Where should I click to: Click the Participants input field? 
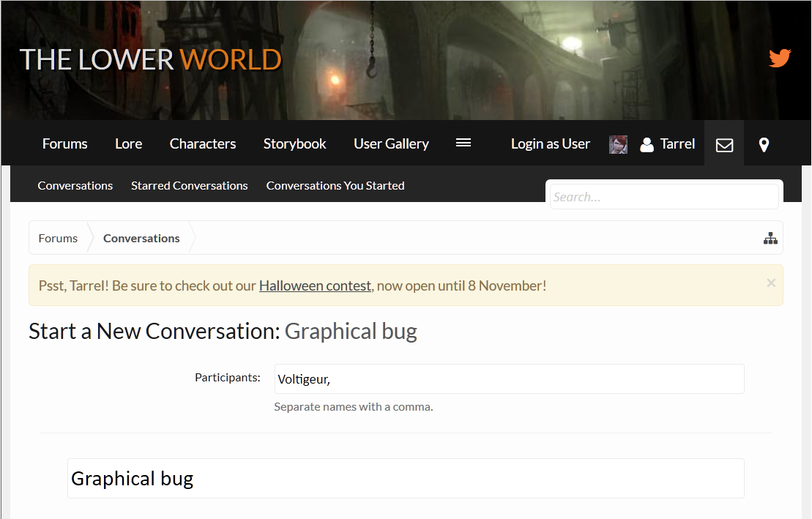509,378
